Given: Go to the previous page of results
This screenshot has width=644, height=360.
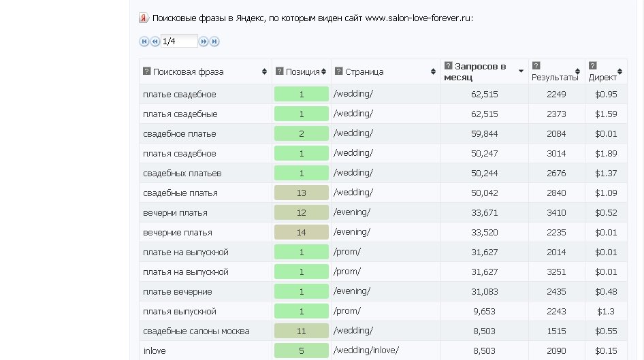Looking at the screenshot, I should pyautogui.click(x=155, y=42).
